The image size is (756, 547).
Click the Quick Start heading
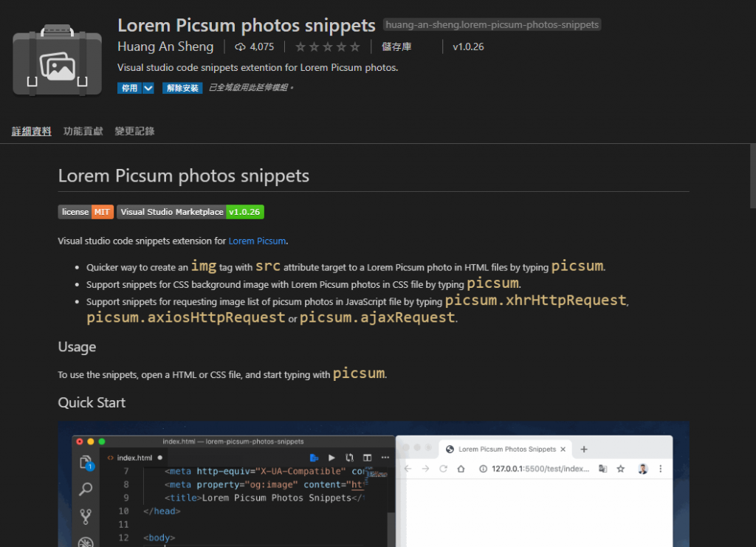[x=92, y=403]
